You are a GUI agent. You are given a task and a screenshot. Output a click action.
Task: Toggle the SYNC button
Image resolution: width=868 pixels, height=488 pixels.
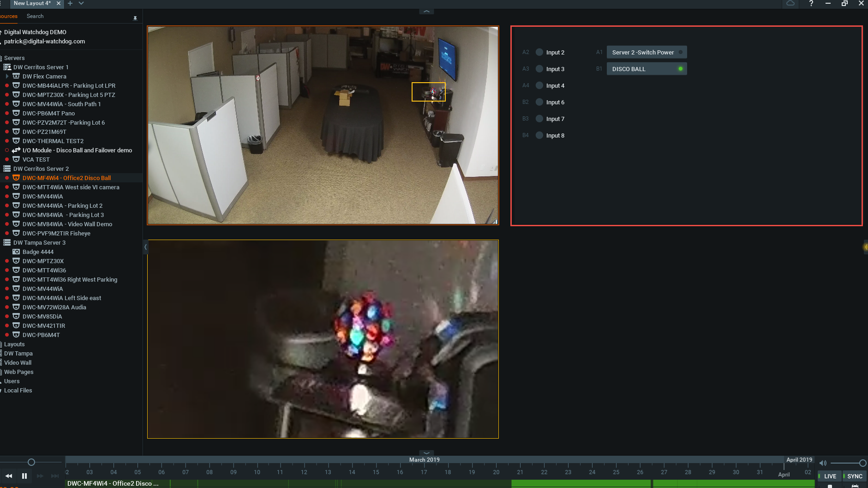854,476
